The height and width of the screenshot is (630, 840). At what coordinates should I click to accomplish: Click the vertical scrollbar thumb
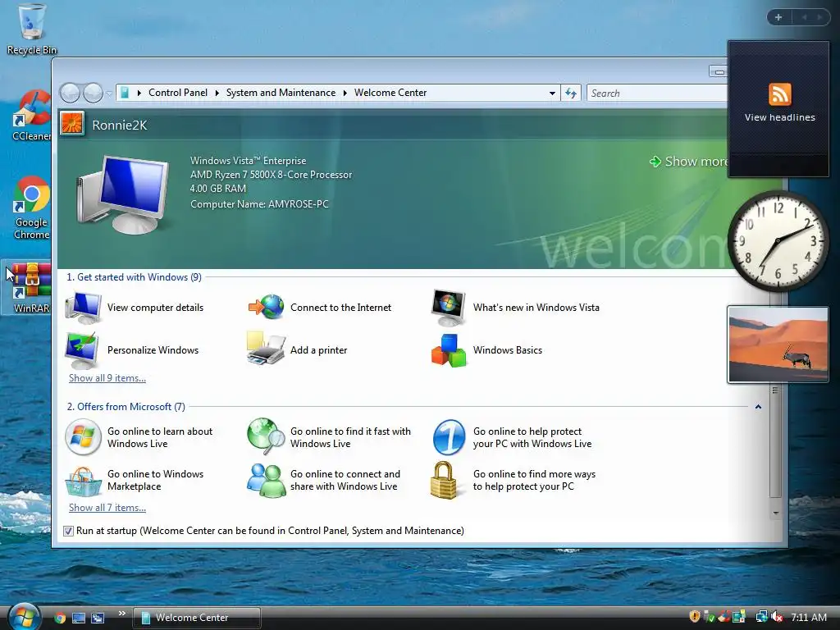(x=775, y=442)
